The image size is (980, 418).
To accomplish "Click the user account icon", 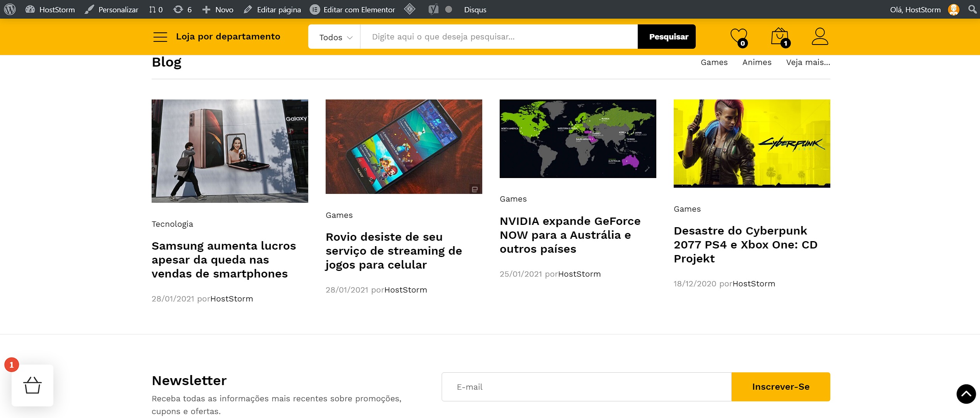I will point(820,36).
